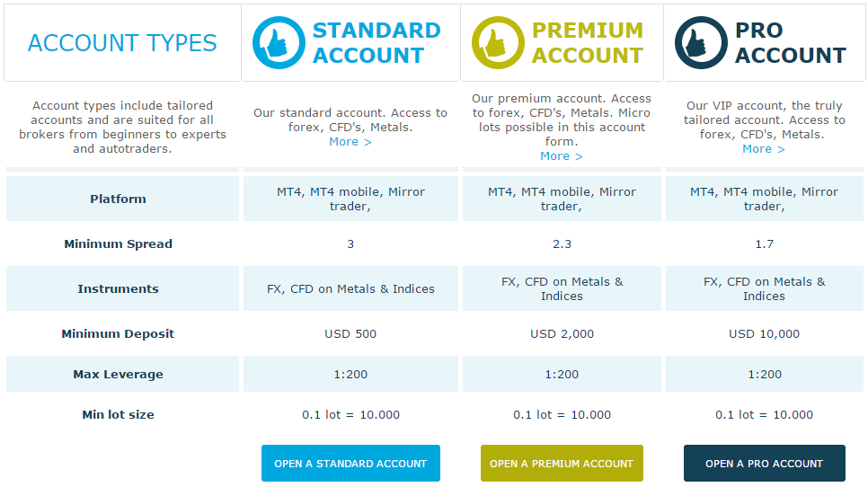Screen dimensions: 868x487
Task: Click the blue Standard Account thumbs-up icon
Action: 279,42
